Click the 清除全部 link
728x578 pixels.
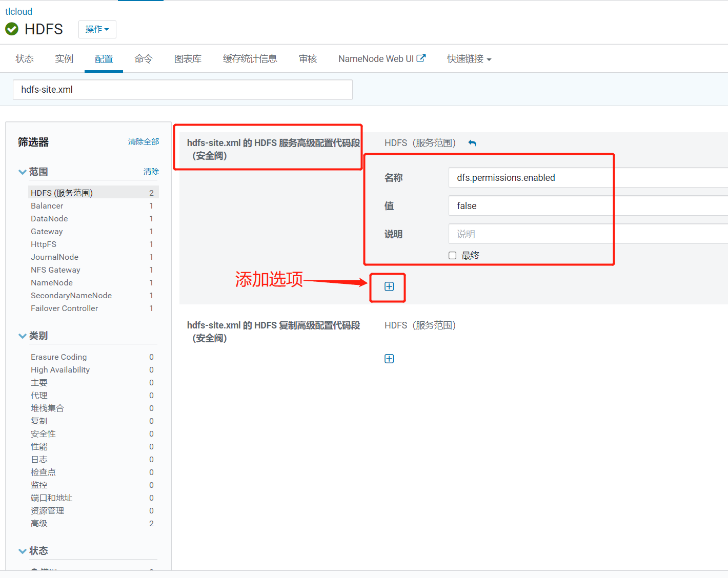point(144,141)
